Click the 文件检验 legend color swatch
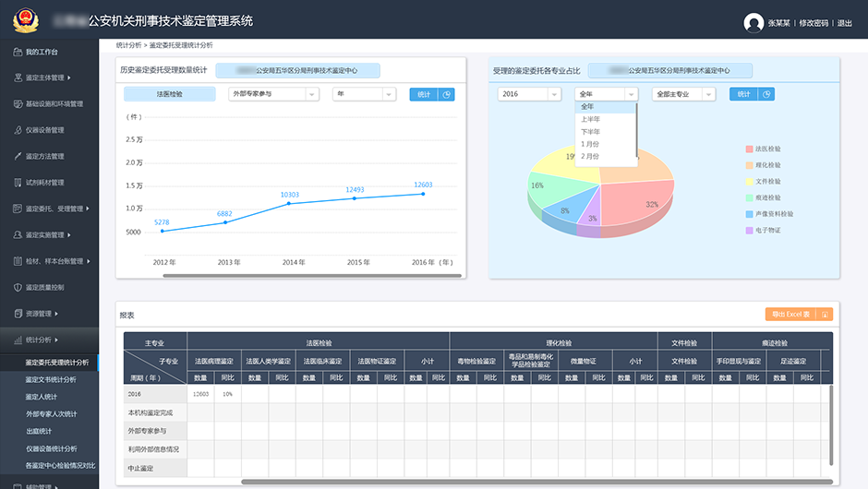868x489 pixels. [749, 182]
